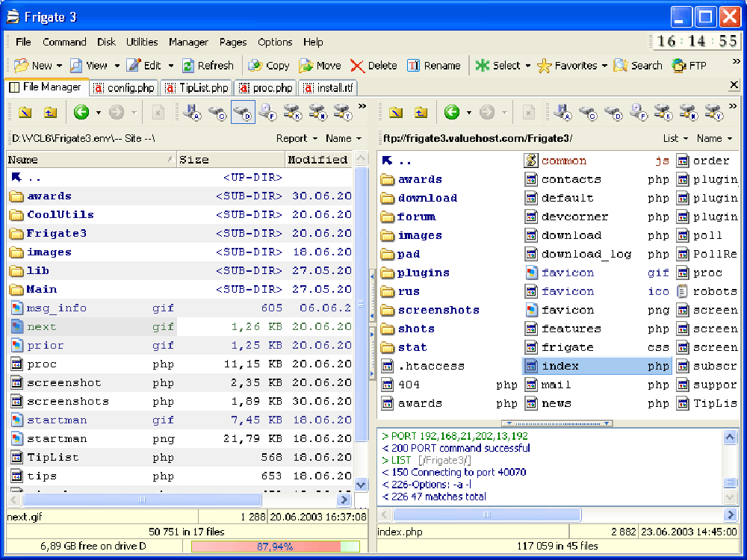
Task: Click the drive D usage bar 87,94%
Action: pyautogui.click(x=276, y=547)
